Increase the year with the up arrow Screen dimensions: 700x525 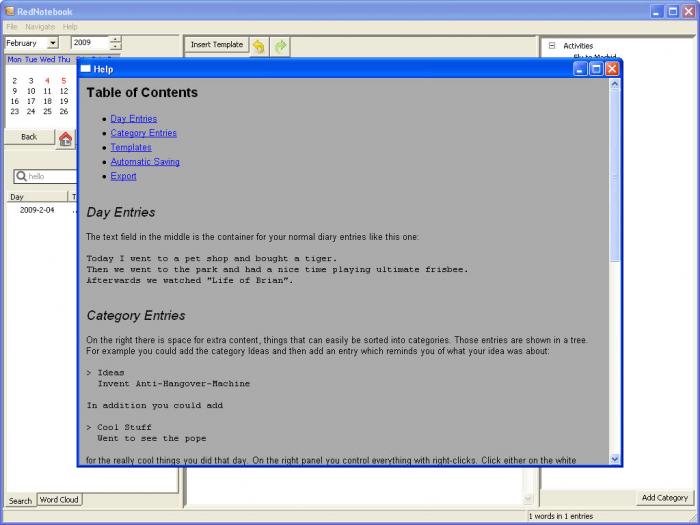click(x=116, y=40)
